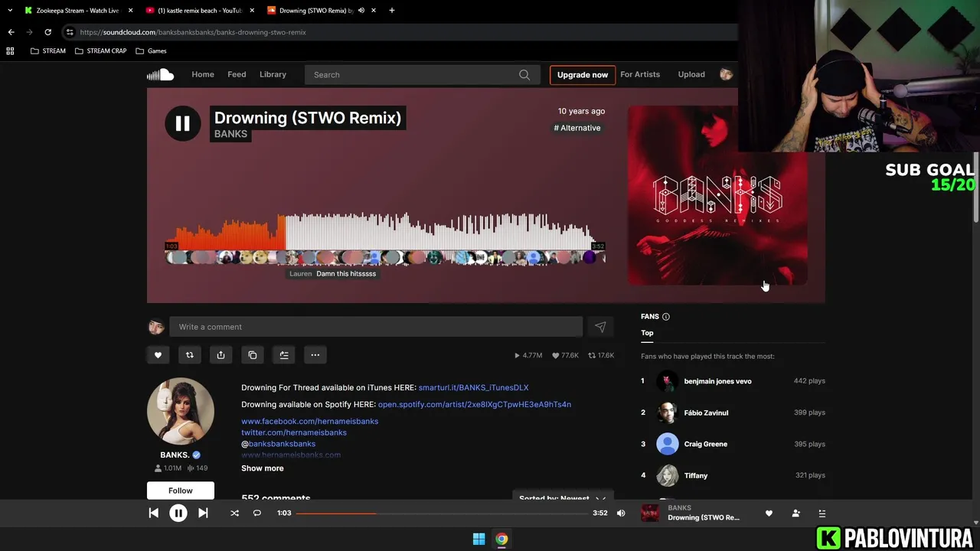Screen dimensions: 980x551
Task: Toggle repeat in the player bar
Action: [x=257, y=513]
